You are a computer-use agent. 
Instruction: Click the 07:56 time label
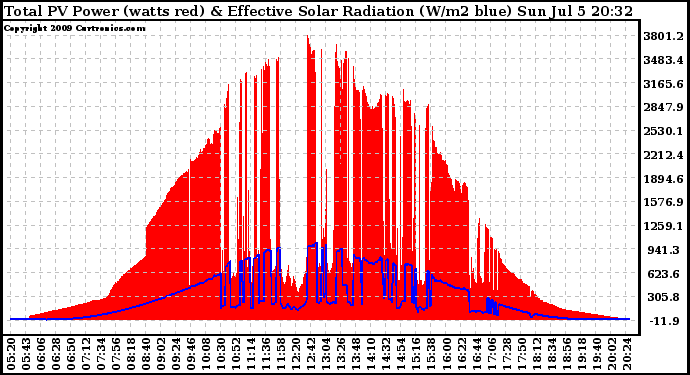point(116,354)
